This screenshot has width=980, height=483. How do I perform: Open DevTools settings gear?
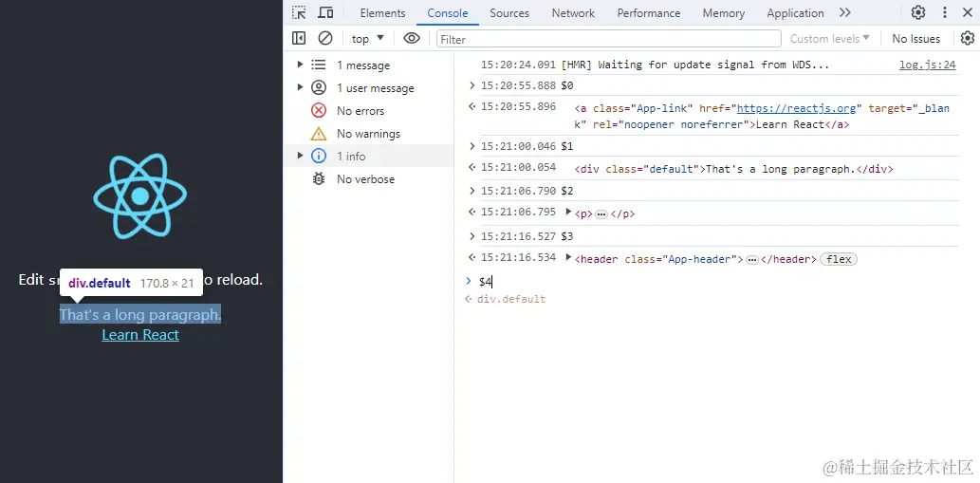[x=918, y=13]
